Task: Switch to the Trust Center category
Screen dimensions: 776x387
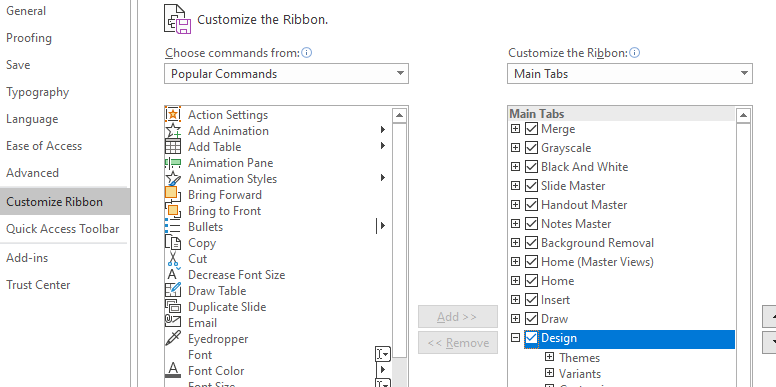Action: [x=38, y=285]
